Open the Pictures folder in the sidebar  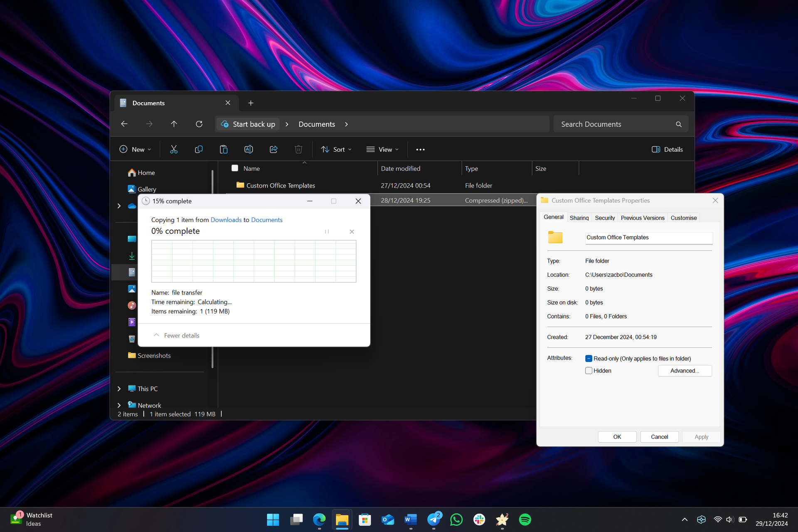[x=132, y=288]
